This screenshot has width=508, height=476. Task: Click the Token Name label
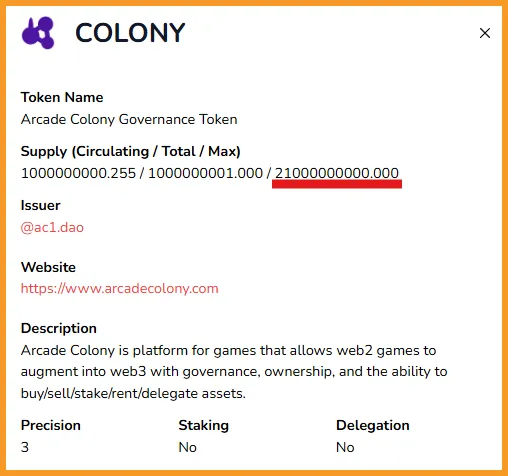coord(62,97)
